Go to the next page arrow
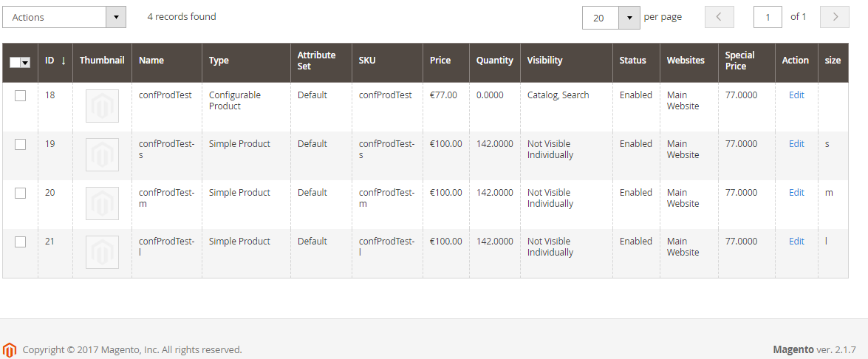Viewport: 868px width, 359px height. point(834,17)
